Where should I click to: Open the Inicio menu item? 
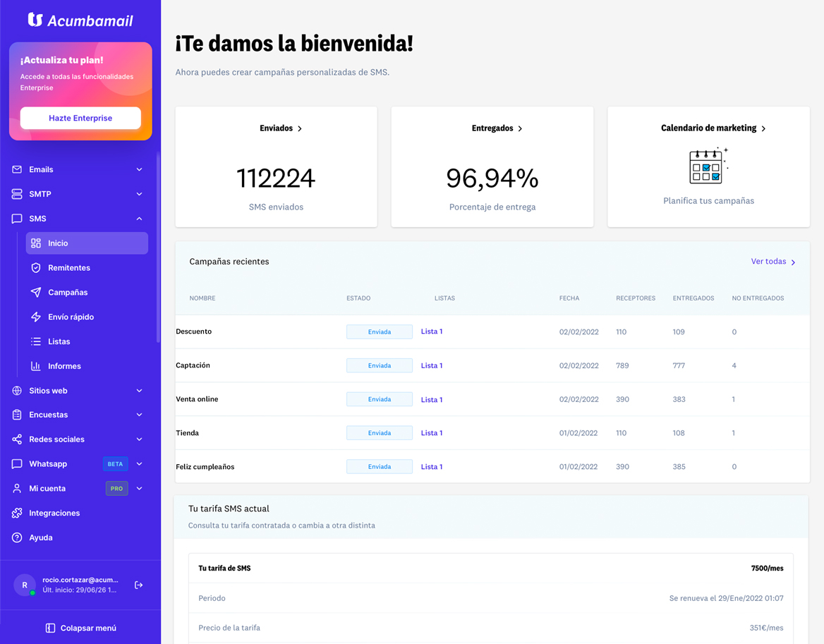point(87,243)
